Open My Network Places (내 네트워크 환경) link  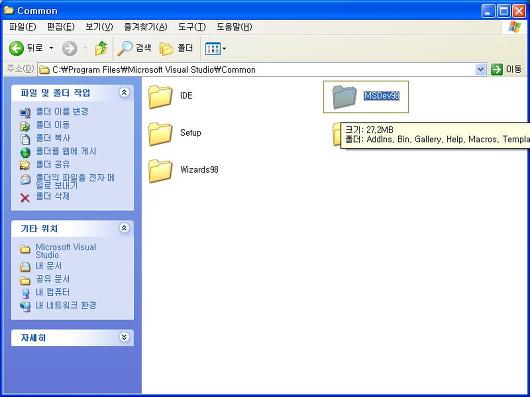pos(66,305)
